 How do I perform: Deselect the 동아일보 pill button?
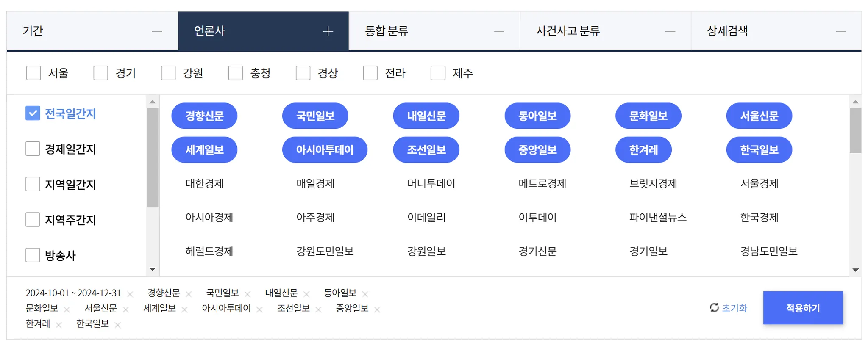[537, 116]
